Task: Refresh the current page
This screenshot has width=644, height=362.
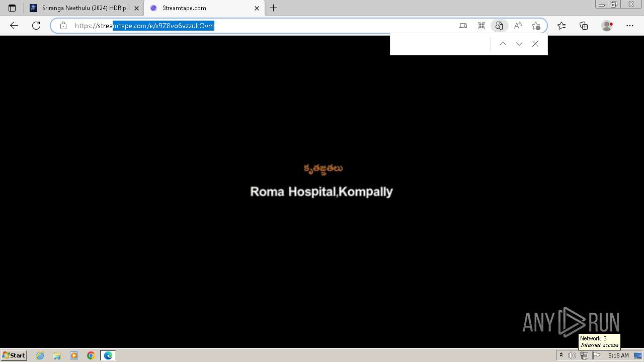Action: 36,26
